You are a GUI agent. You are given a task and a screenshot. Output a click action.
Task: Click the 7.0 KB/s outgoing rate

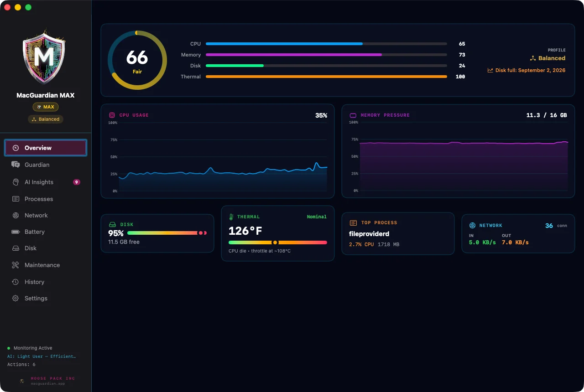point(515,242)
